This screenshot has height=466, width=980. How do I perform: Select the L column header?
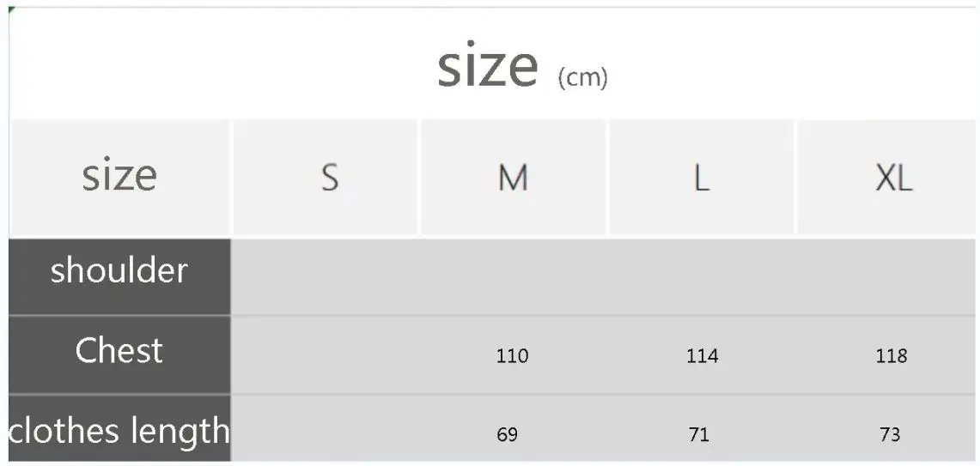[701, 178]
